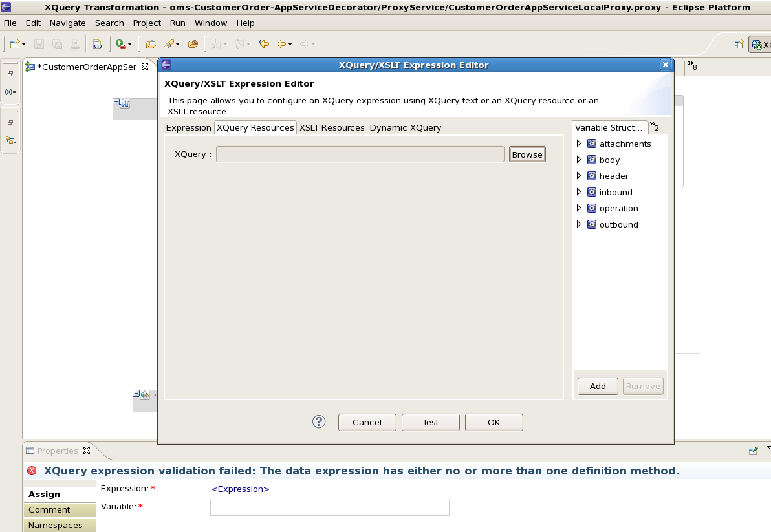Collapse the lower stage node minus box
Image resolution: width=771 pixels, height=532 pixels.
click(x=136, y=394)
